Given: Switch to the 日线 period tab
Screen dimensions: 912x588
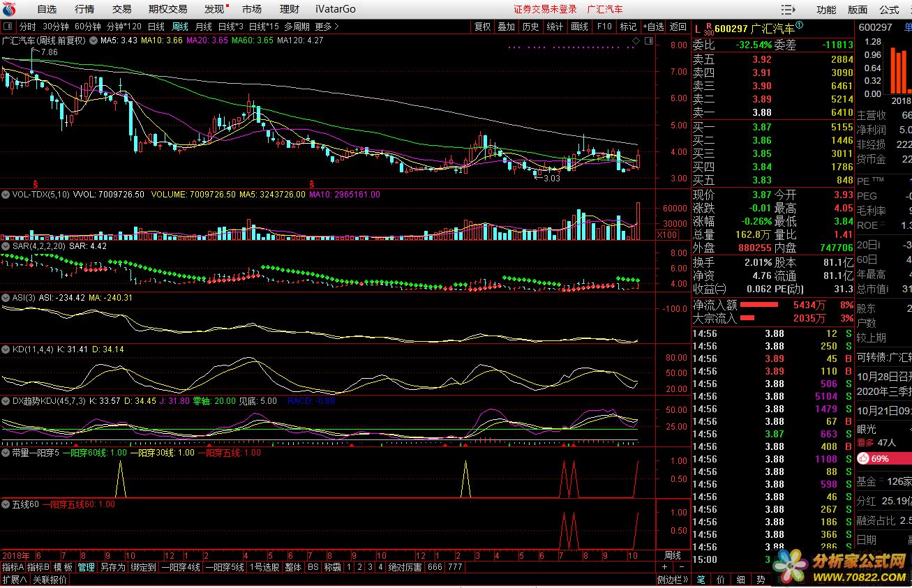Looking at the screenshot, I should click(x=156, y=27).
